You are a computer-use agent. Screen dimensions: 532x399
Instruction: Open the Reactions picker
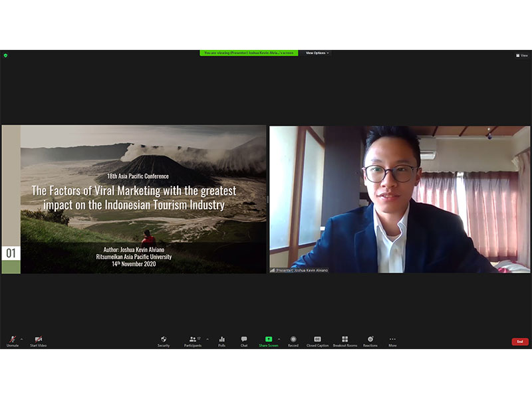point(370,340)
